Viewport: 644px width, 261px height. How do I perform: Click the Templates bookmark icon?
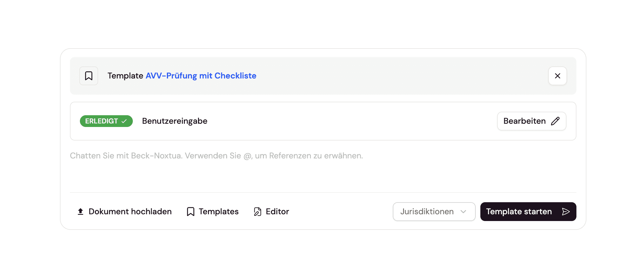click(191, 212)
